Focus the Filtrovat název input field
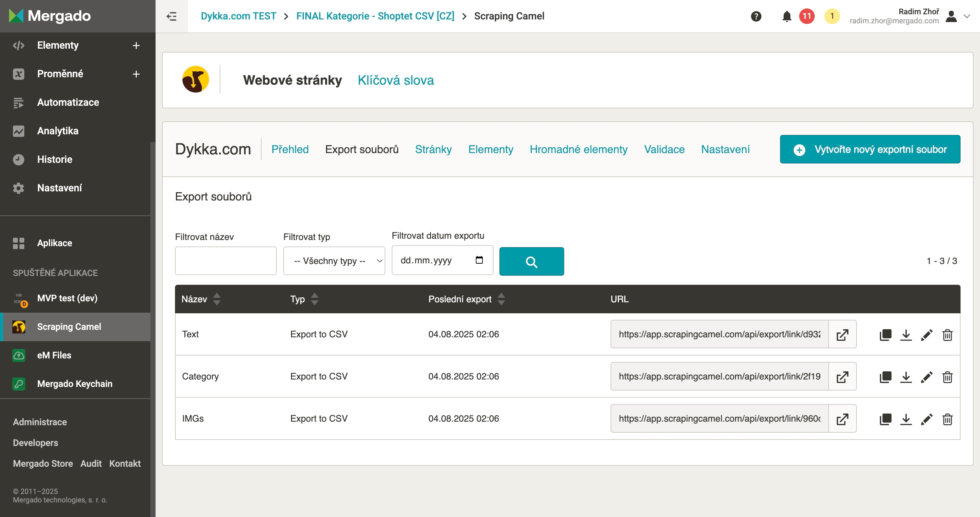The height and width of the screenshot is (517, 980). click(x=225, y=261)
